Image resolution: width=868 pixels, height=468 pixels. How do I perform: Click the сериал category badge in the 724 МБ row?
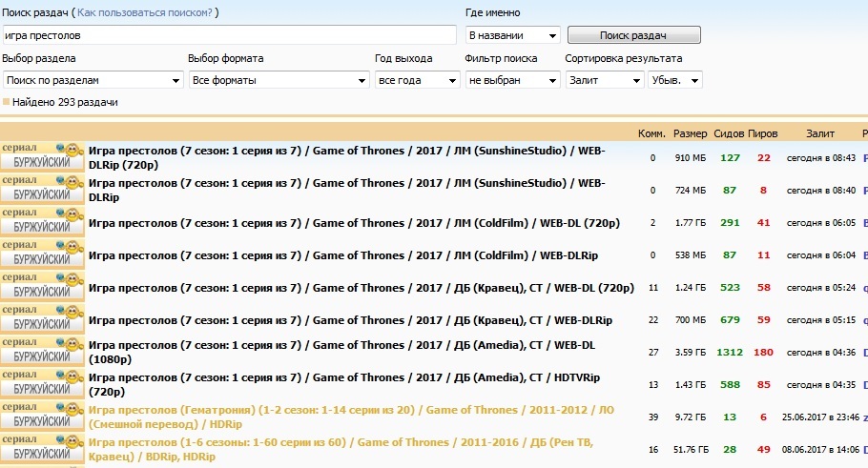pyautogui.click(x=42, y=190)
